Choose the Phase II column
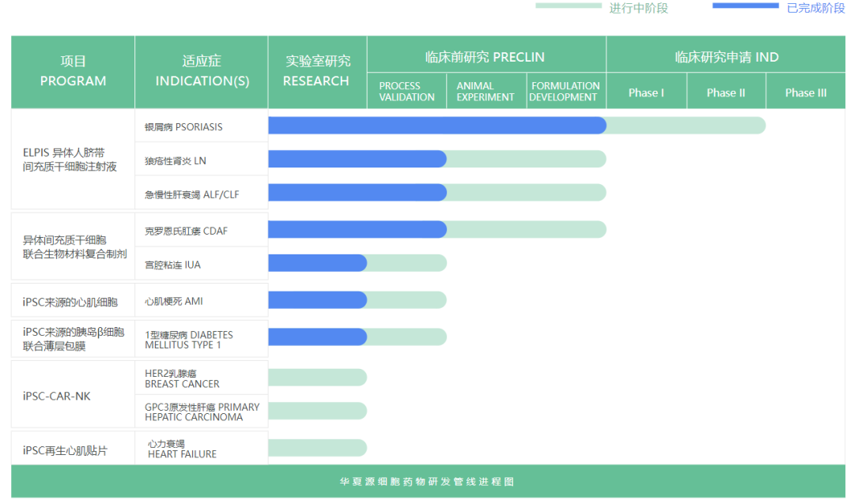 [726, 92]
